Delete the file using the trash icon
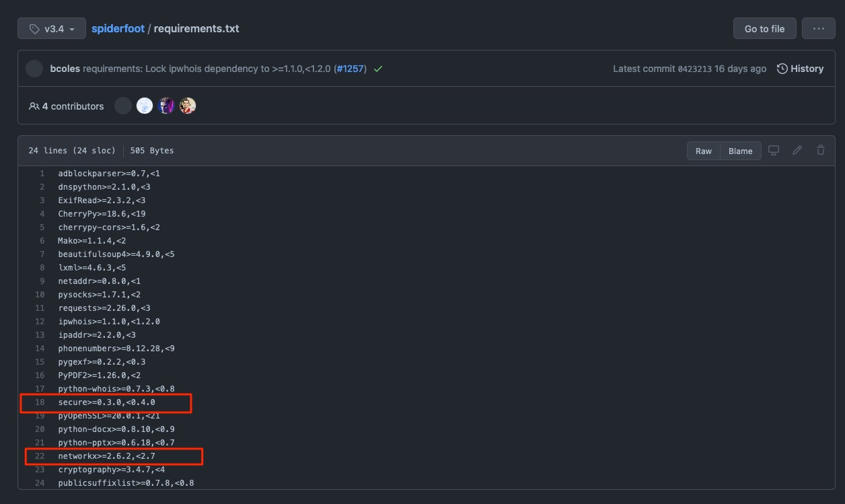 (x=820, y=150)
